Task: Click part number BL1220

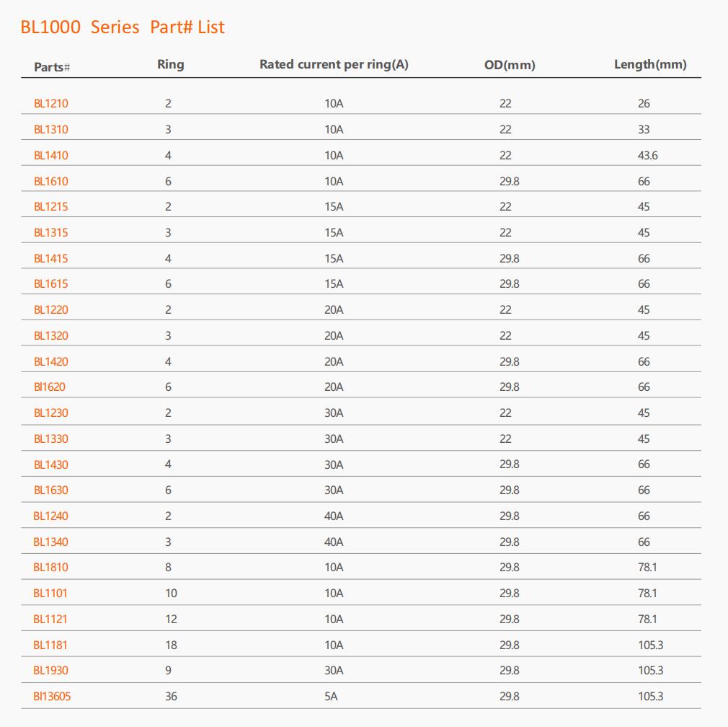Action: click(x=51, y=309)
